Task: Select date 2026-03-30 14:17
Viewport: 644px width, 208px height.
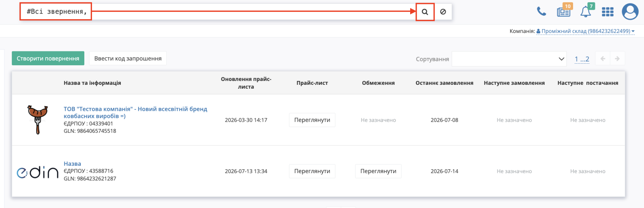Action: point(246,120)
